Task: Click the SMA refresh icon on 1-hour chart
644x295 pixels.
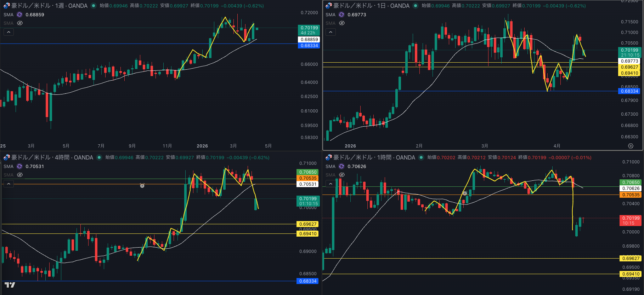Action: tap(341, 166)
